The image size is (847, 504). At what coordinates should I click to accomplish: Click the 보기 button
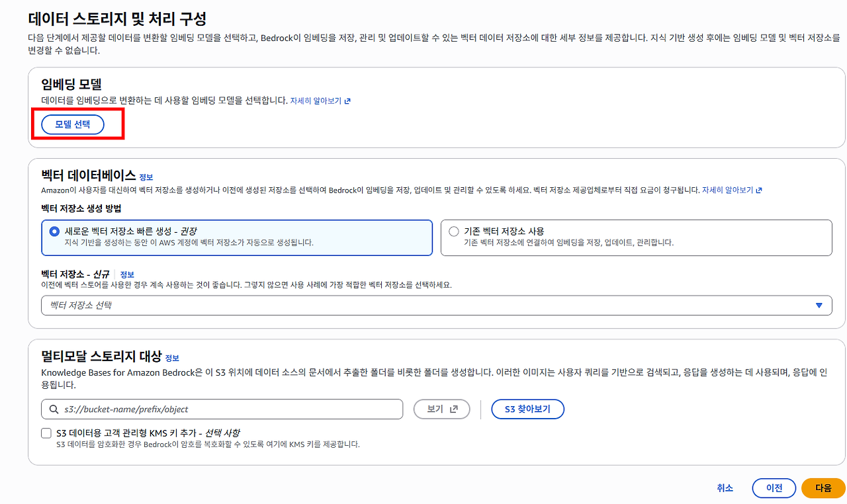click(442, 409)
